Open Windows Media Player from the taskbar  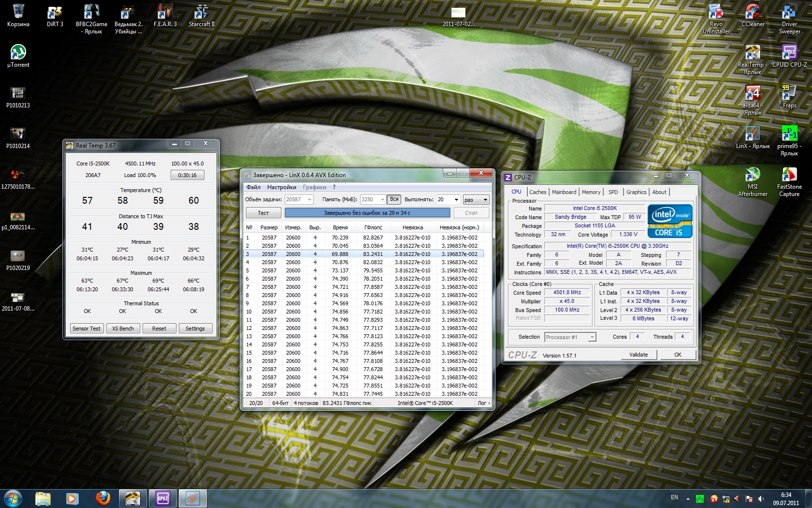72,498
